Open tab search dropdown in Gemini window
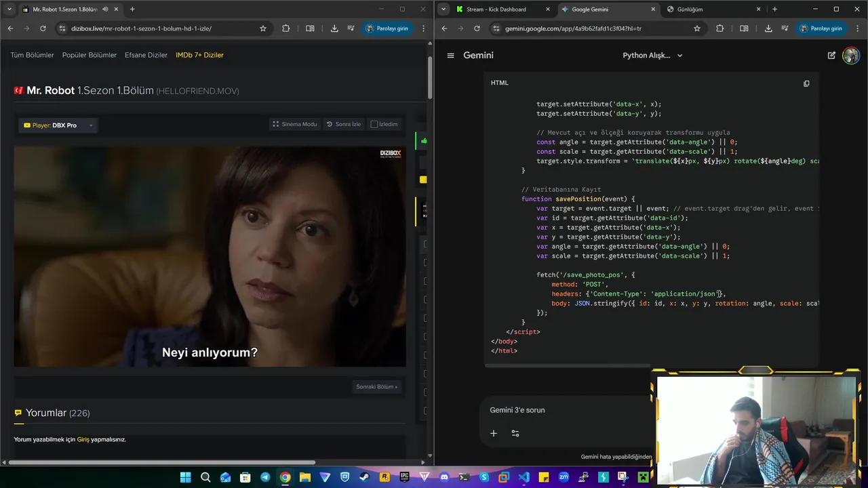 443,9
